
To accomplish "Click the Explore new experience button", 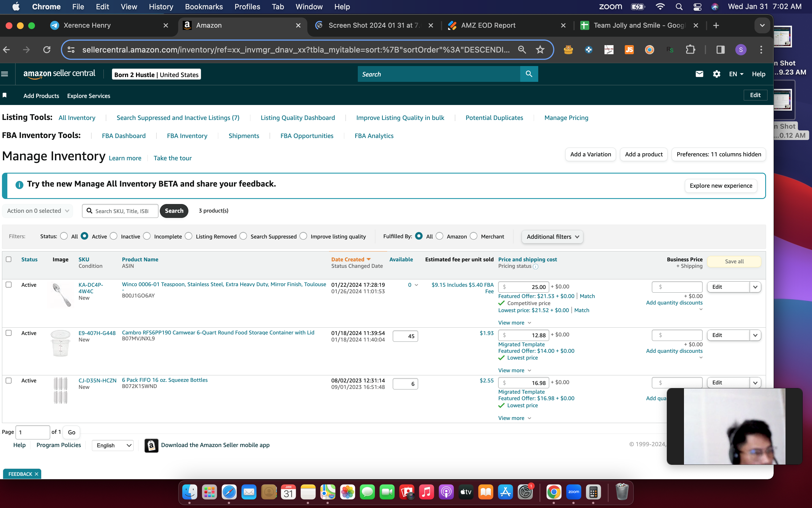I will tap(721, 186).
